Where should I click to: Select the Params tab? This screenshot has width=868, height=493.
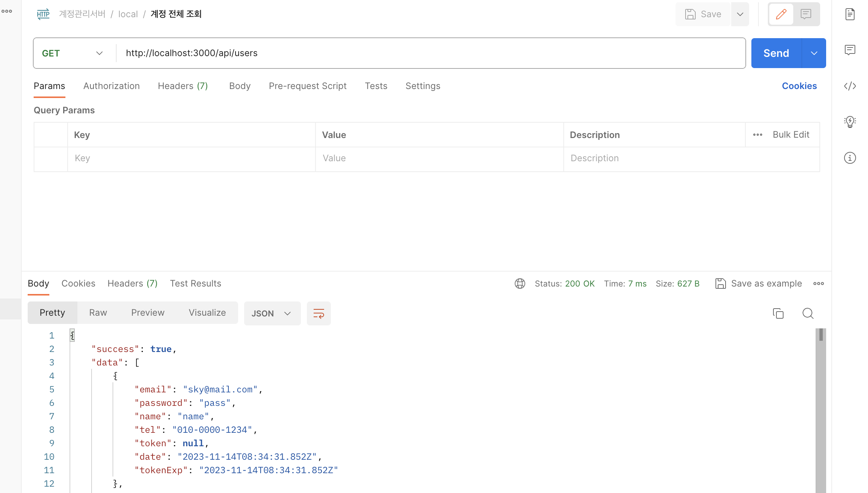coord(49,86)
